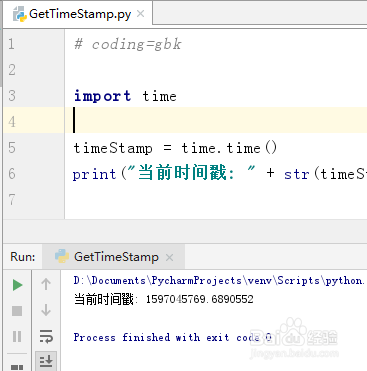Click 'Process finished with exit code 0' text
The width and height of the screenshot is (367, 371).
tap(173, 337)
